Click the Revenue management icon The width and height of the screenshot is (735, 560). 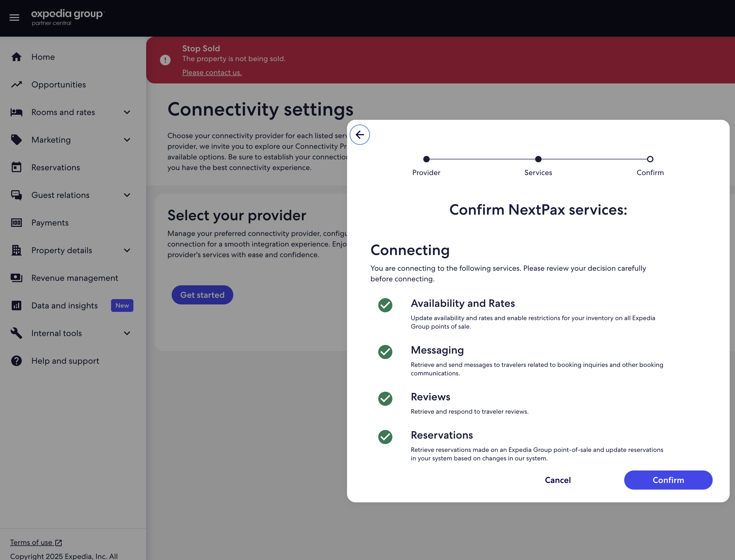[x=16, y=278]
